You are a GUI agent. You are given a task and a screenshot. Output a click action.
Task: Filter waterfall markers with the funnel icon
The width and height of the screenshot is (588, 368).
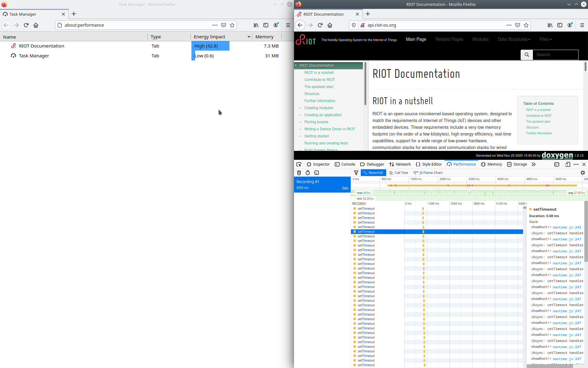coord(356,173)
